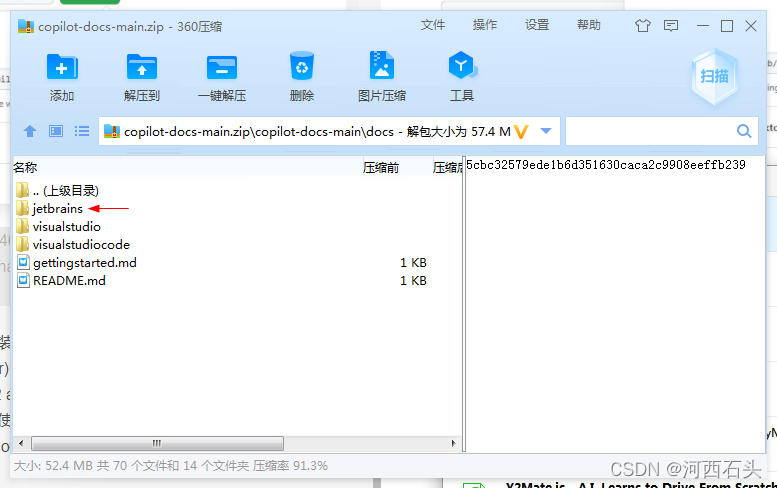Click the 一键解压 one-click extract icon

[x=222, y=67]
